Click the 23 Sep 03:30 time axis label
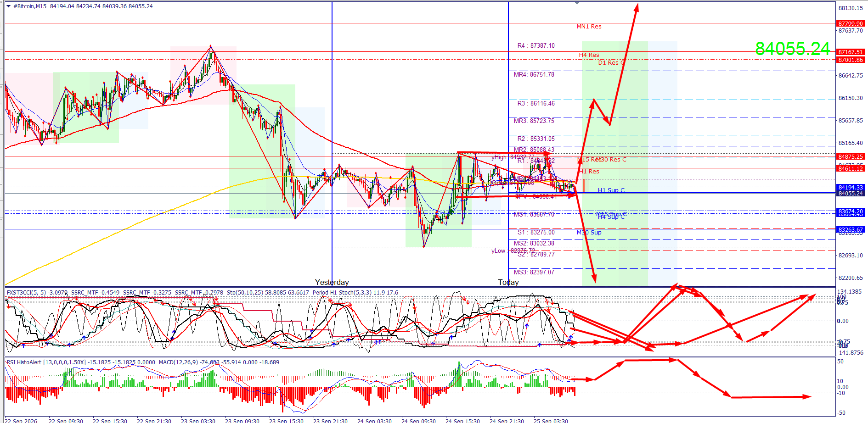 [198, 420]
